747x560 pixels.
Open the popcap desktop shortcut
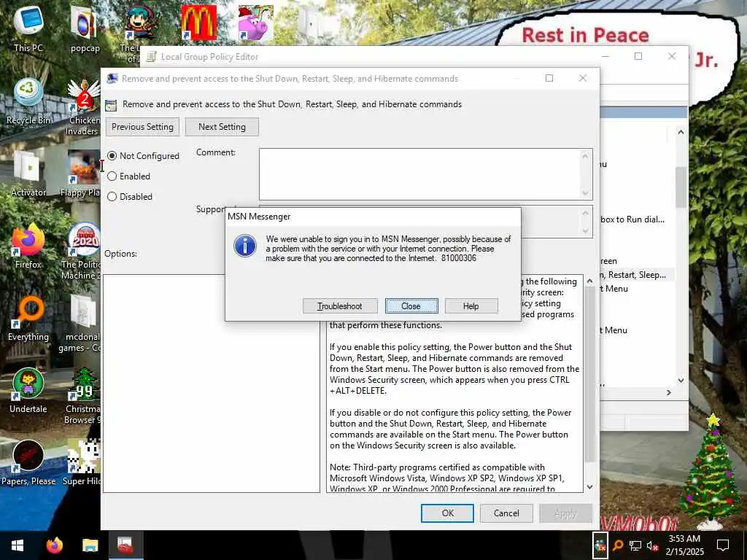click(85, 29)
